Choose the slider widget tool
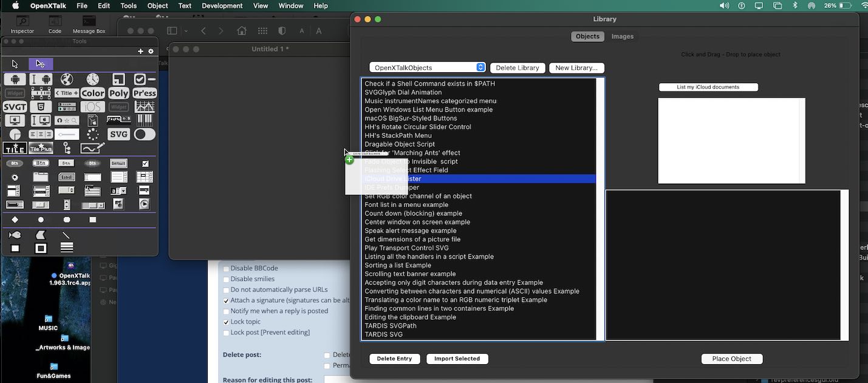The image size is (868, 383). coord(67,134)
